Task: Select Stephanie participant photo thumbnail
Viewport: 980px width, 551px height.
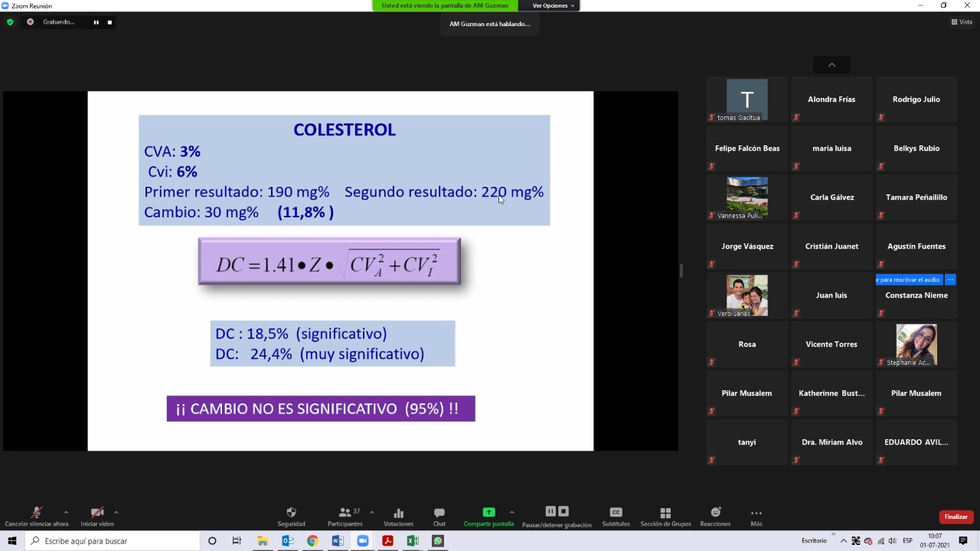Action: [x=916, y=344]
